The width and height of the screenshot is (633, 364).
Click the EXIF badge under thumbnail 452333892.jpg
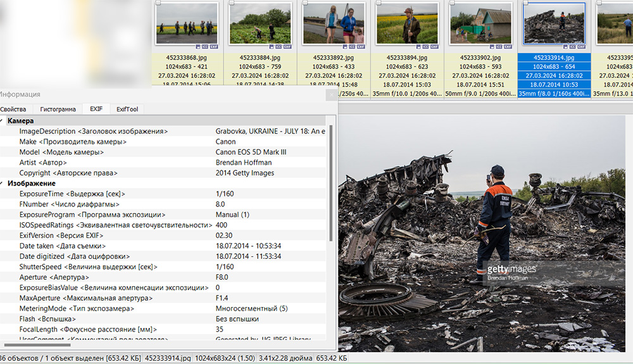click(361, 47)
